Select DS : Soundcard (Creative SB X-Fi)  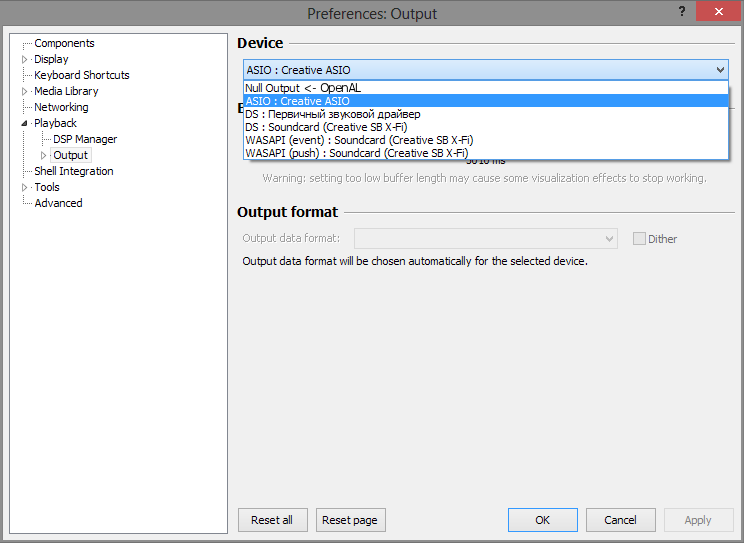[325, 127]
